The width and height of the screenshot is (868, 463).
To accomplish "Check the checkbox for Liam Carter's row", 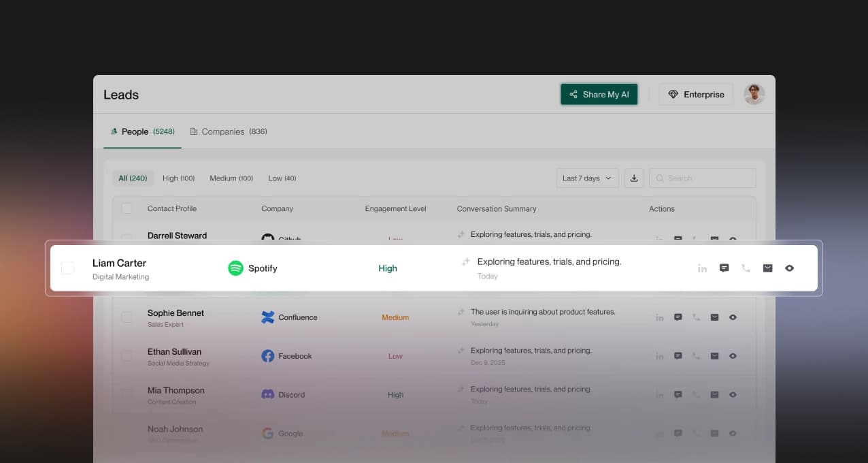I will (x=67, y=268).
